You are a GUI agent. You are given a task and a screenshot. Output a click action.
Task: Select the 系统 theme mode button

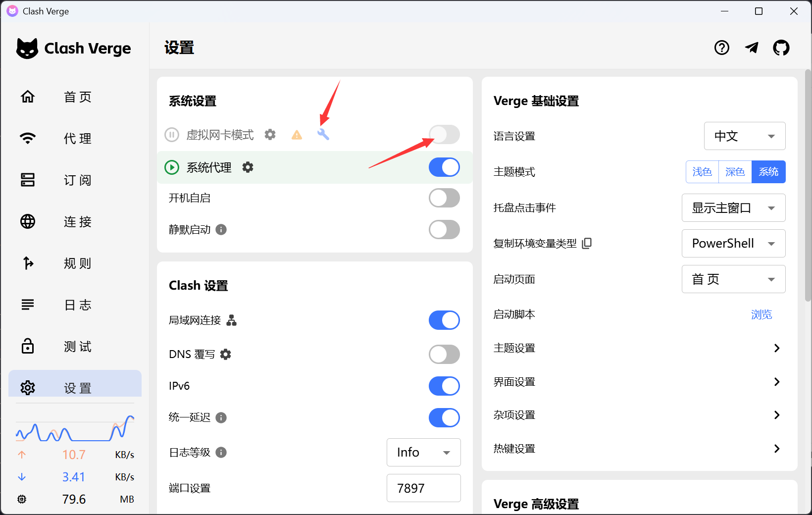768,172
